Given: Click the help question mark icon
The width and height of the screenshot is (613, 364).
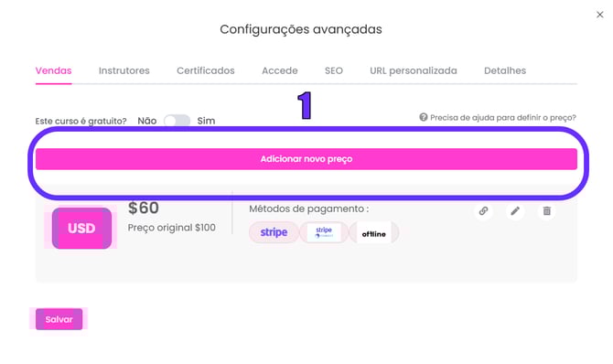Looking at the screenshot, I should (424, 117).
